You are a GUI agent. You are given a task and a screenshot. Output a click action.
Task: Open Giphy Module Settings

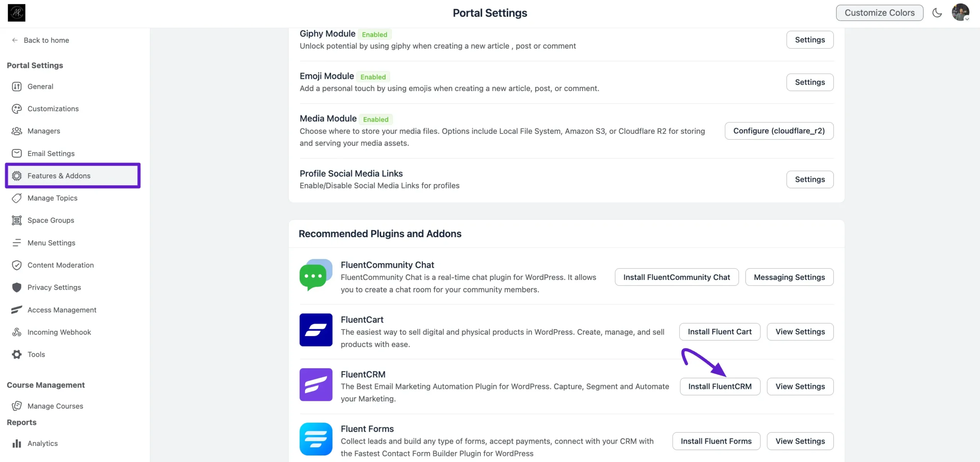click(x=810, y=40)
